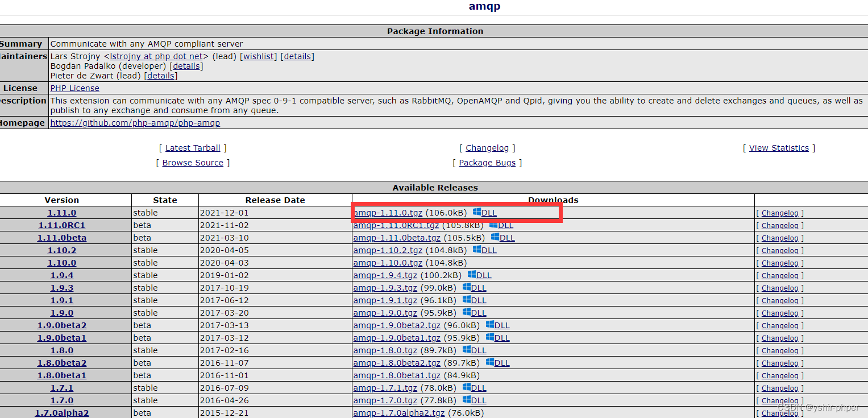The height and width of the screenshot is (418, 868).
Task: Open details for Bogdan Padalko
Action: tap(186, 65)
